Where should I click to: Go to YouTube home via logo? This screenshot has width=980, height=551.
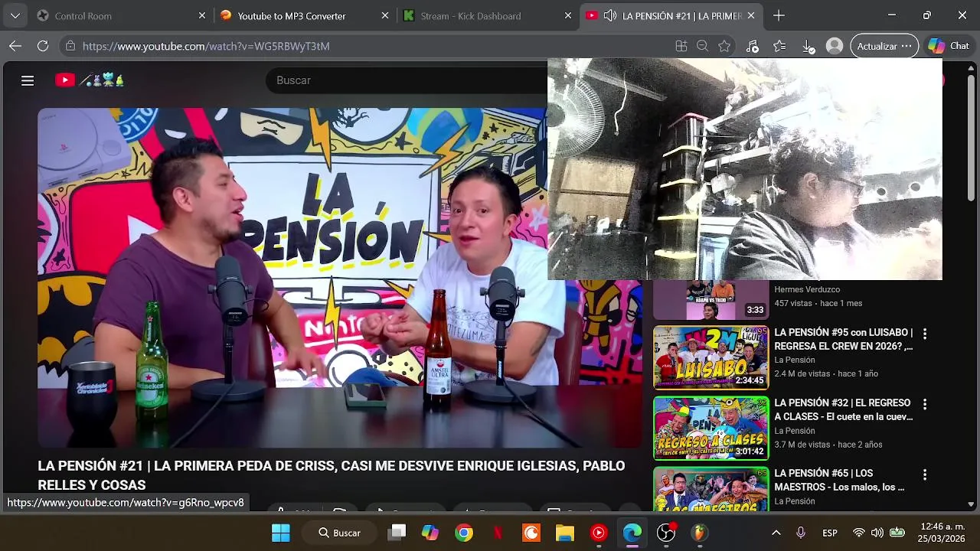pyautogui.click(x=89, y=80)
